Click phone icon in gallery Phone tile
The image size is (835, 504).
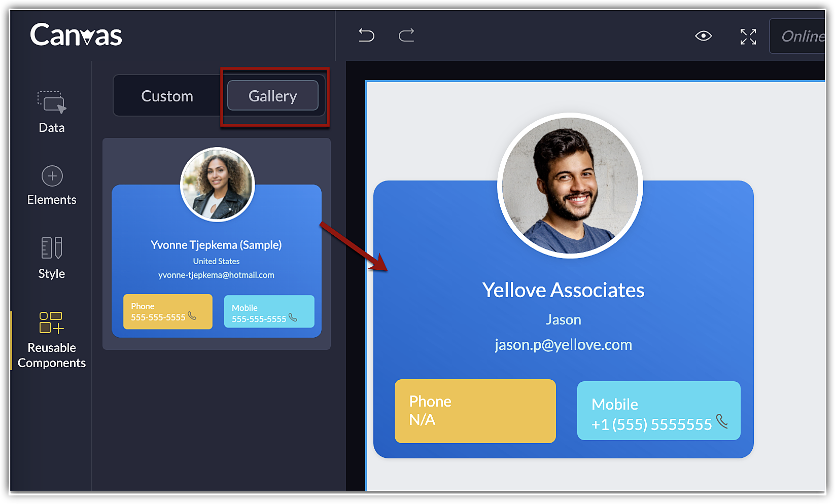[192, 315]
